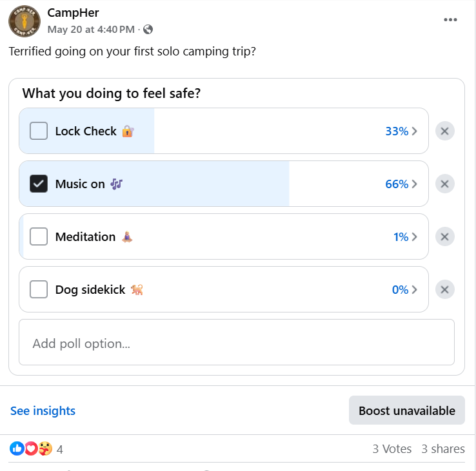Open the three-dot post options menu
This screenshot has height=471, width=476.
click(450, 20)
